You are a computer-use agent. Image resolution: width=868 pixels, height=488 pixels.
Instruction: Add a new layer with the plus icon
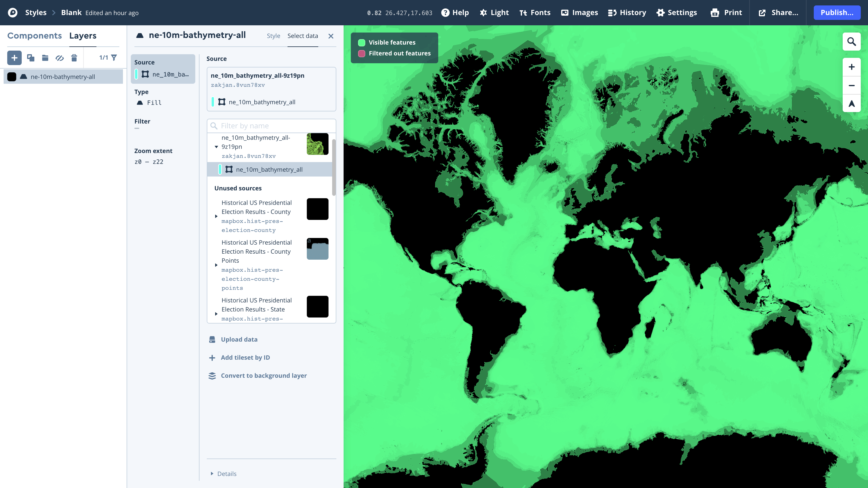click(x=14, y=58)
